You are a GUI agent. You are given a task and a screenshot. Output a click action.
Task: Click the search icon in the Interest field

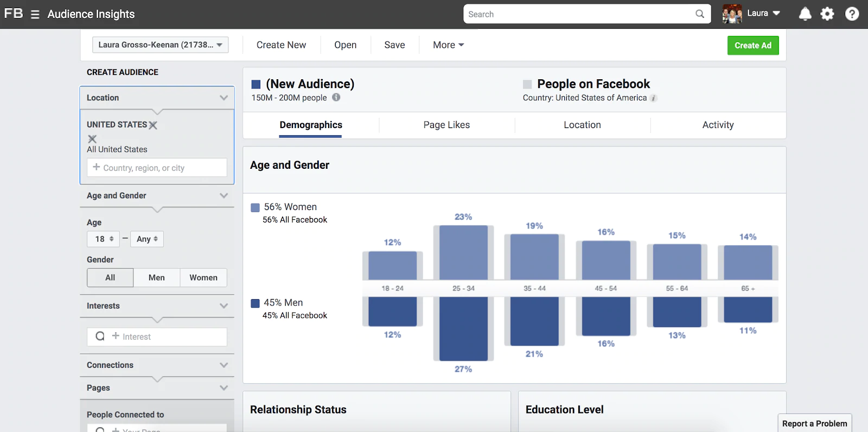[x=100, y=336]
